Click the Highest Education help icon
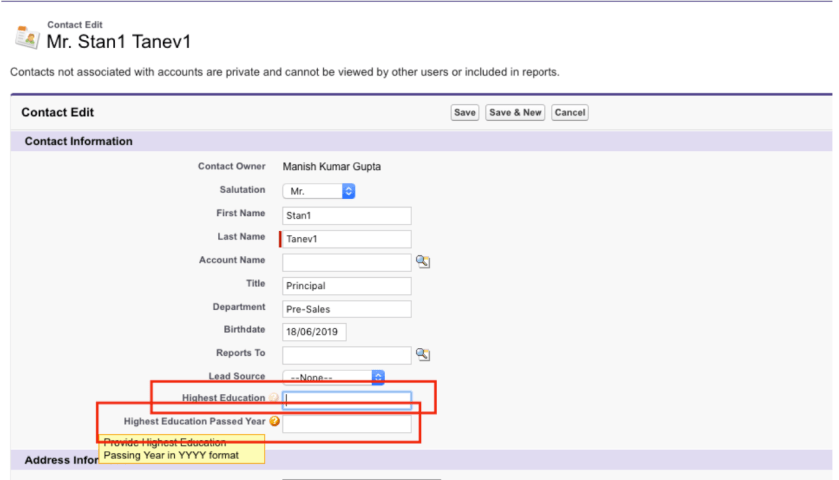 click(273, 399)
